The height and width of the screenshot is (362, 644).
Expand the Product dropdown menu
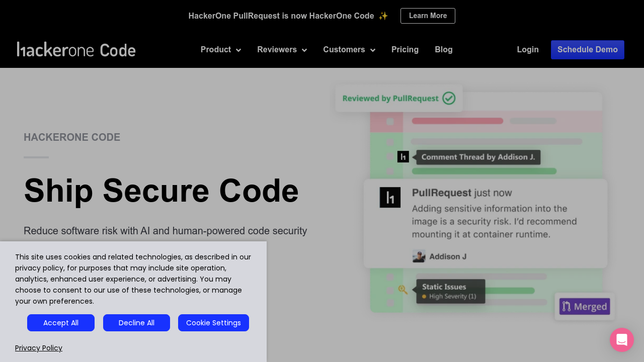[x=221, y=49]
